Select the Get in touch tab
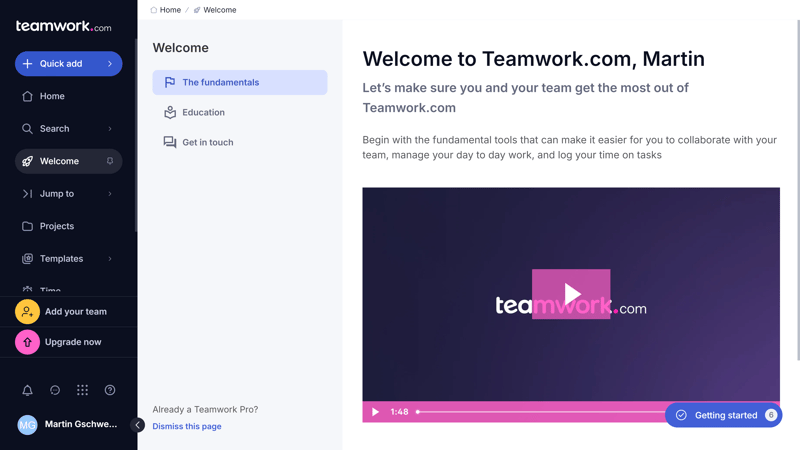800x450 pixels. 240,142
